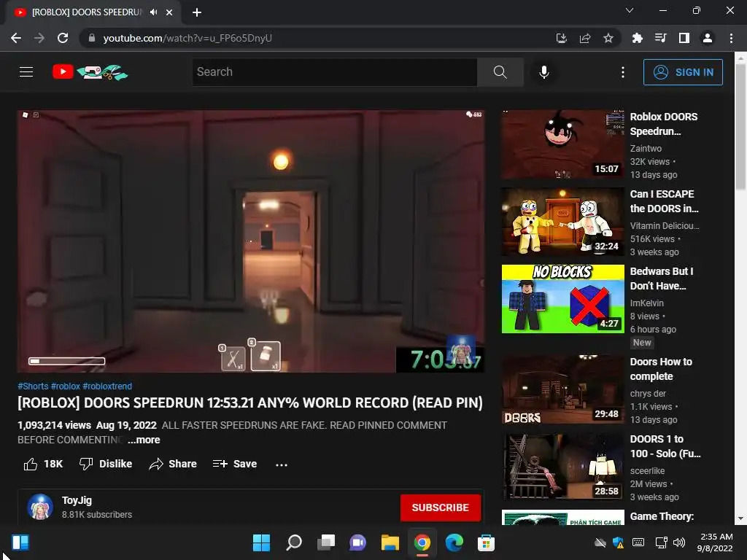This screenshot has width=747, height=560.
Task: Focus the YouTube Search field
Action: pyautogui.click(x=335, y=72)
